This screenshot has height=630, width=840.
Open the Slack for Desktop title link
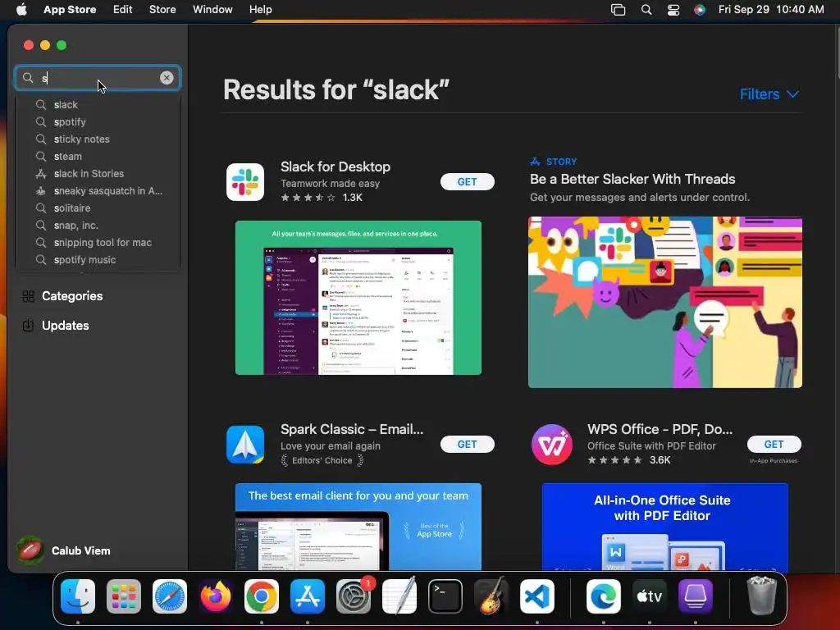[336, 167]
